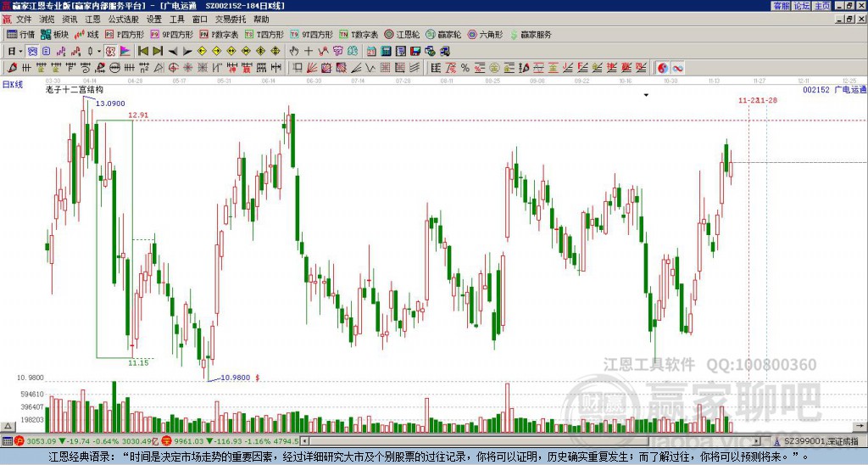Expand the candlestick style dropdown arrow
The height and width of the screenshot is (465, 868).
tap(99, 51)
